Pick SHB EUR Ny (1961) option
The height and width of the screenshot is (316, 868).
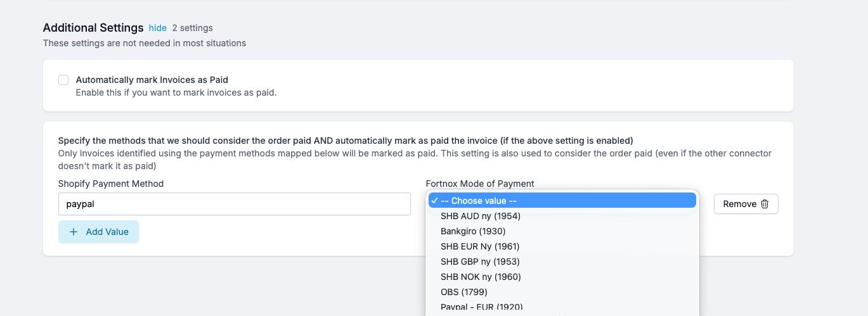click(480, 246)
